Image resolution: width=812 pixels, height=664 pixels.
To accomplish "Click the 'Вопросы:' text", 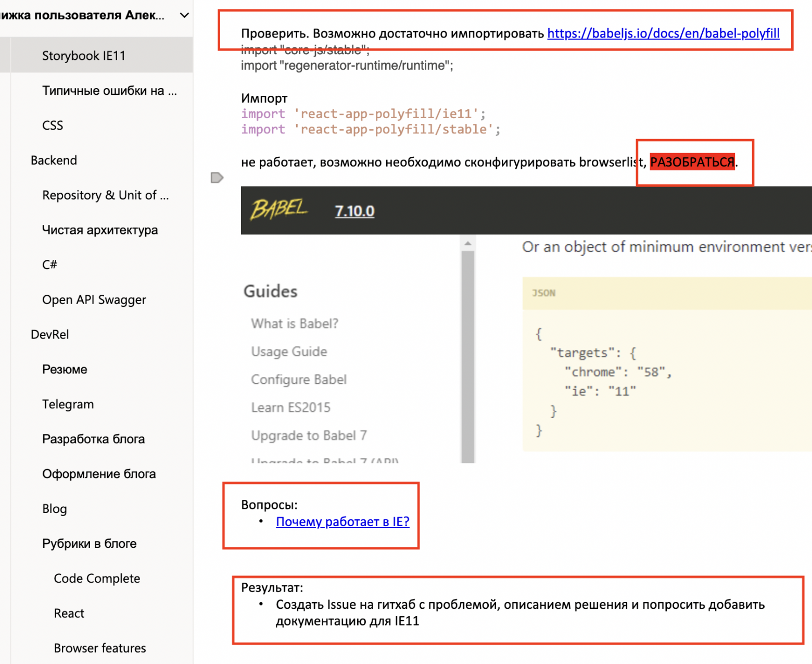I will click(x=269, y=505).
